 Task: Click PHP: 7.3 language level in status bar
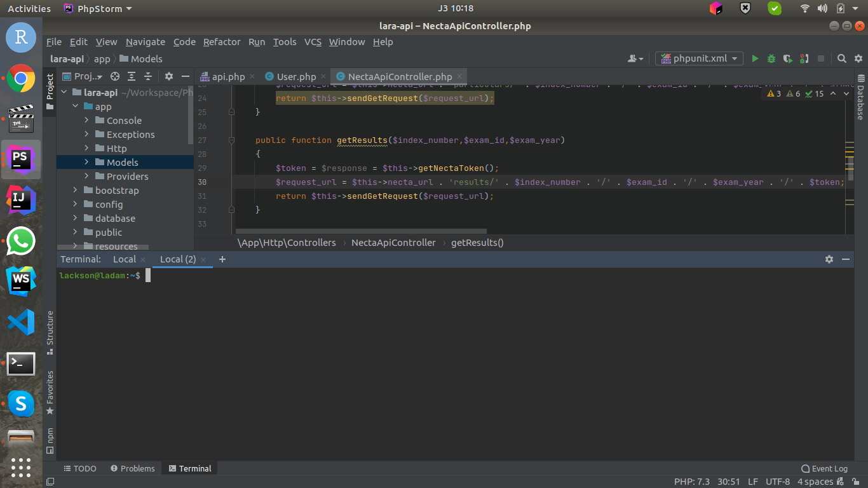click(691, 482)
